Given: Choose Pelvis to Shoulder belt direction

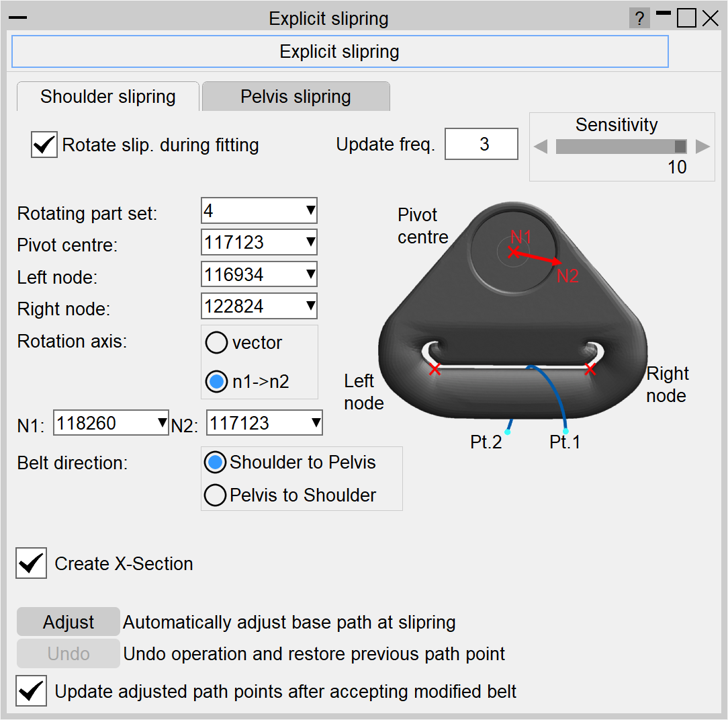Looking at the screenshot, I should [x=214, y=495].
